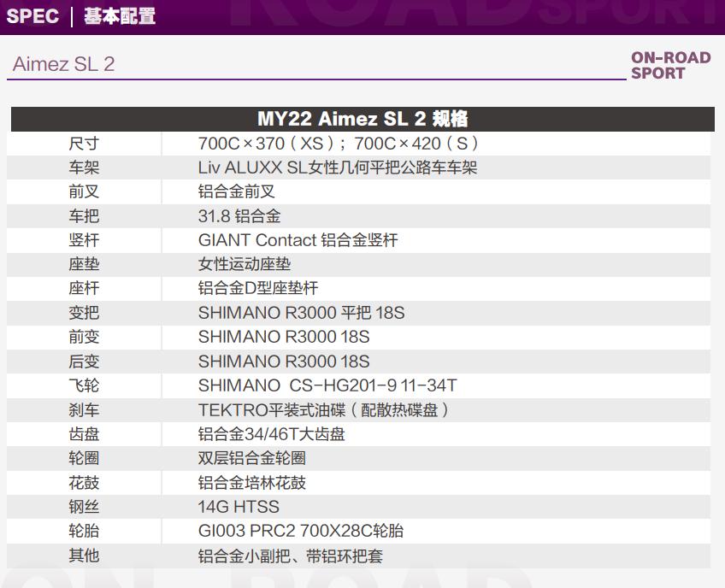Select the SHIMANO R3000 平把 18S shifter value
The height and width of the screenshot is (588, 725).
point(301,313)
